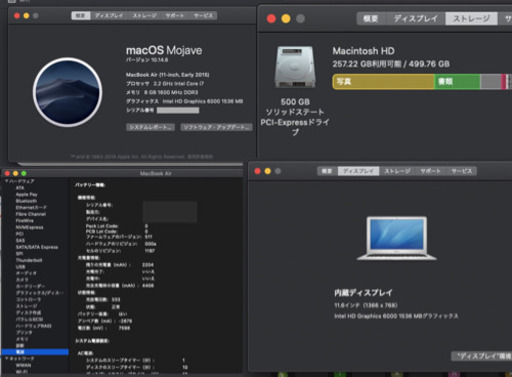Select PCI in System Report sidebar
The image size is (512, 377).
(19, 234)
